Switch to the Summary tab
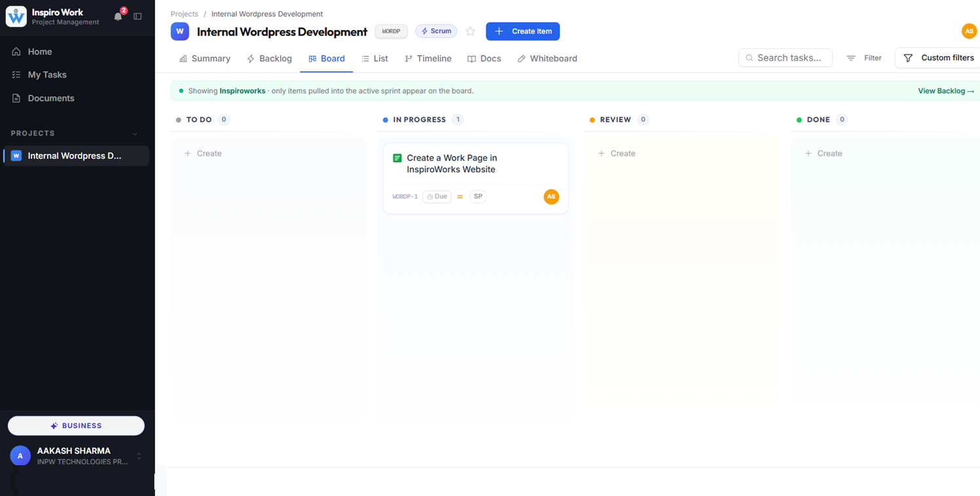 coord(205,58)
